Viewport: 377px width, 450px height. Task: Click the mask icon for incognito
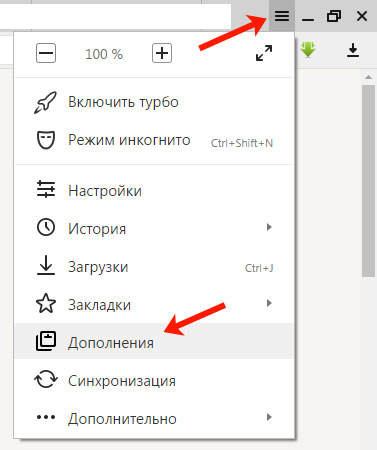click(x=46, y=140)
